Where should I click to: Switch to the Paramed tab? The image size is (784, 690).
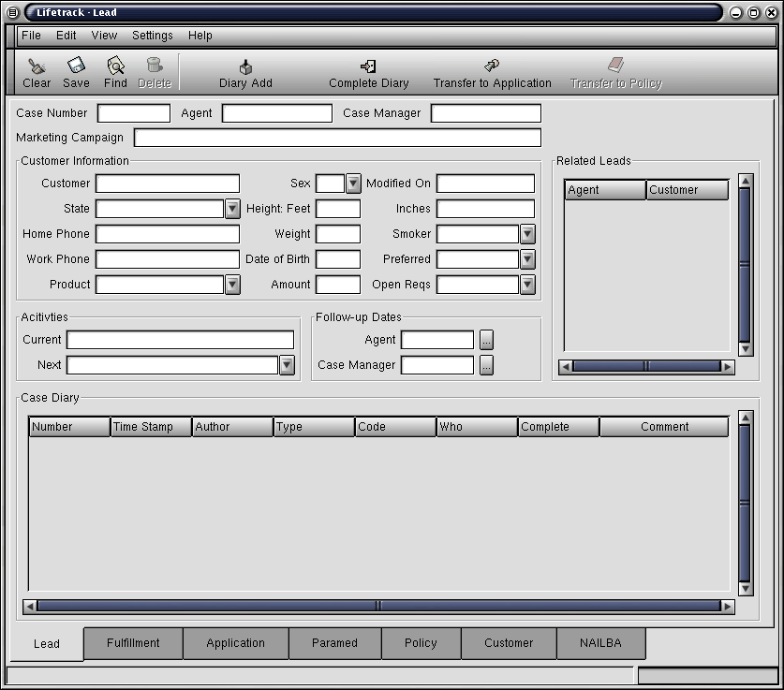click(334, 643)
